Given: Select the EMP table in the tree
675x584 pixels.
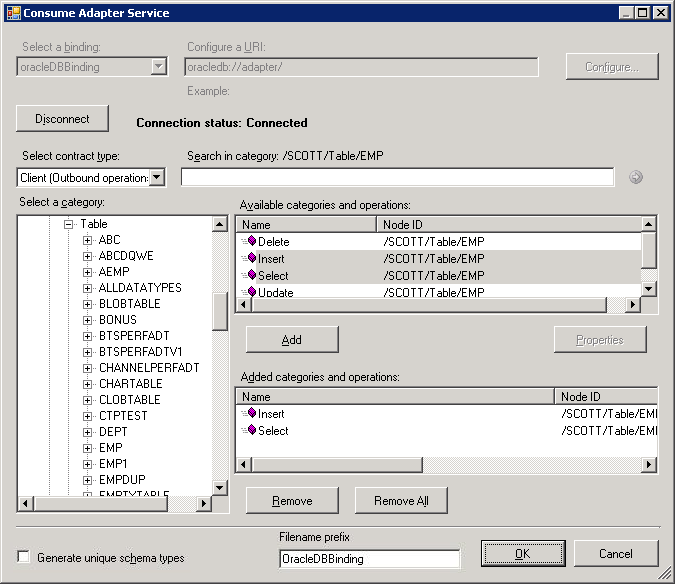Looking at the screenshot, I should [x=111, y=448].
